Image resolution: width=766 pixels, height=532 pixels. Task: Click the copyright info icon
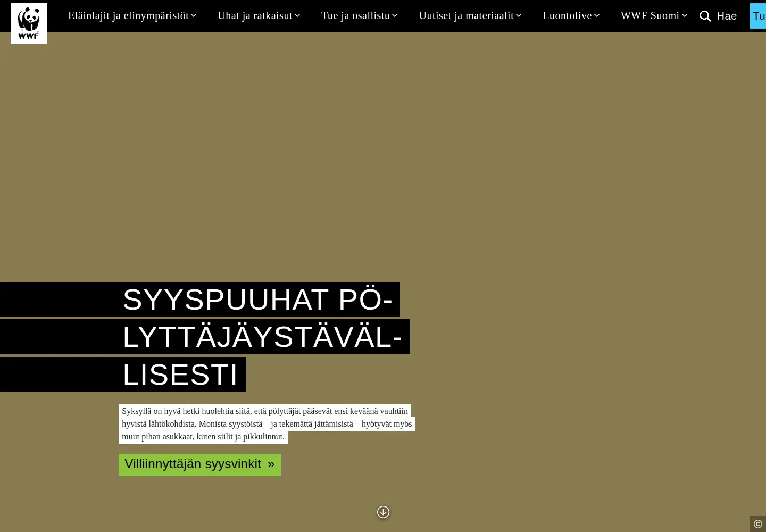(x=758, y=524)
